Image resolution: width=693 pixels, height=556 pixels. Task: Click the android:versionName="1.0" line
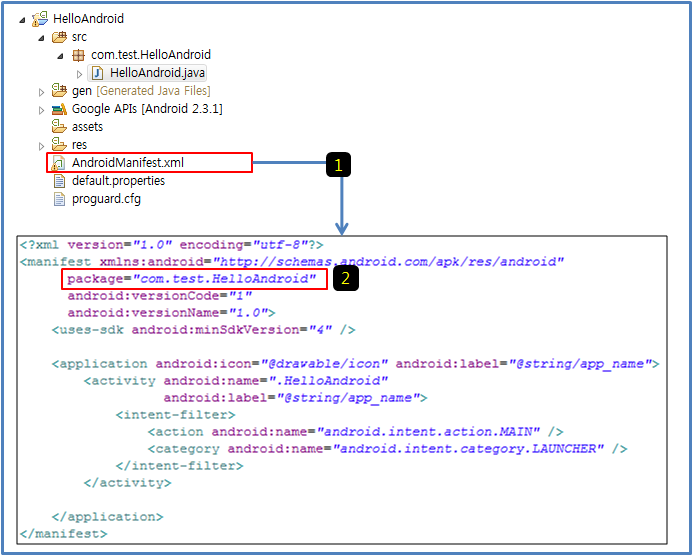point(171,313)
